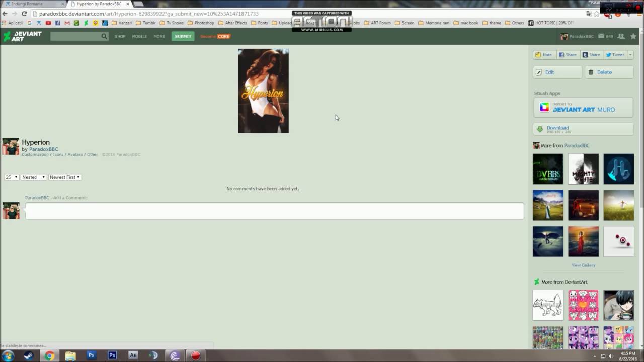Click the HOT TOPIC bookmark
Image resolution: width=644 pixels, height=362 pixels.
click(551, 23)
